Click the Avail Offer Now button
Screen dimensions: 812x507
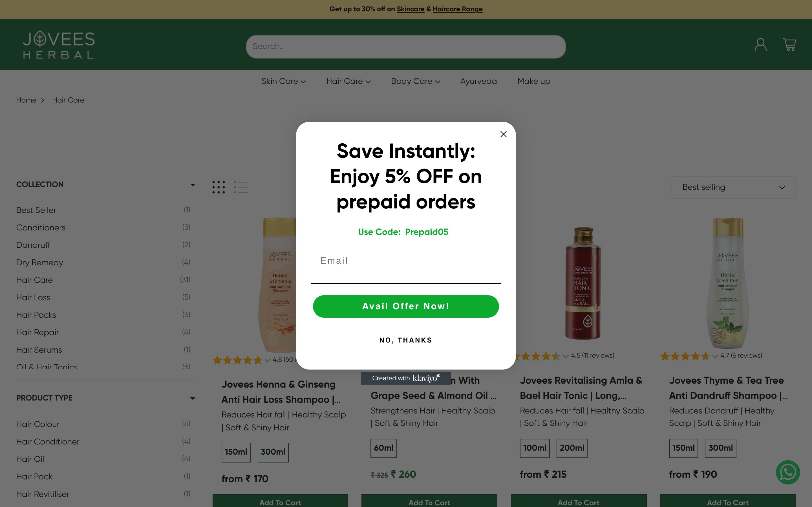click(406, 306)
